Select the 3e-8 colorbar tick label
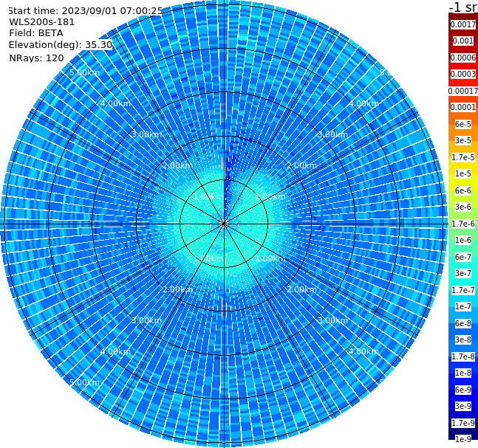 [463, 340]
